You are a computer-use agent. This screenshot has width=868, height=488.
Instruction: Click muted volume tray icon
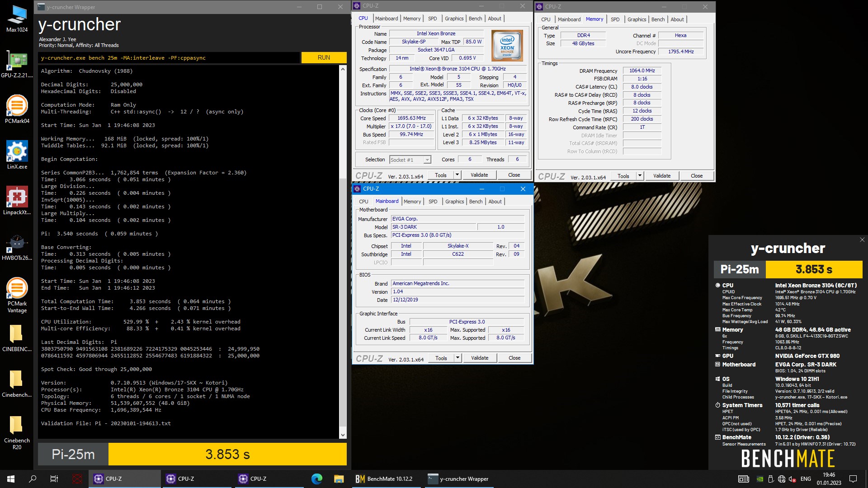(x=792, y=479)
